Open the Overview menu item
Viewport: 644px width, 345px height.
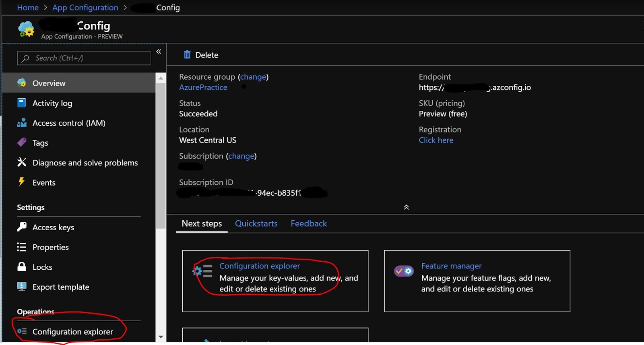(x=79, y=83)
